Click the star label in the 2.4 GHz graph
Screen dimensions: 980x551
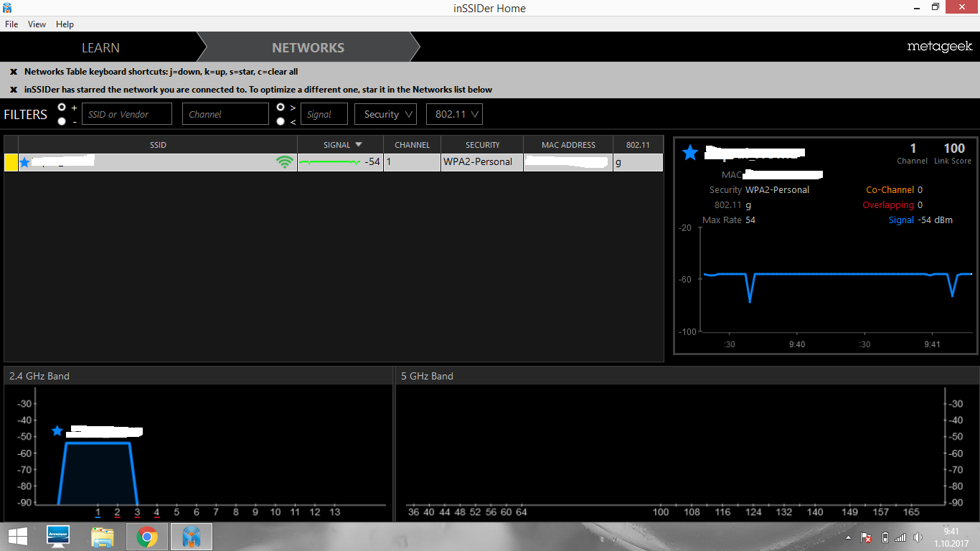tap(57, 430)
